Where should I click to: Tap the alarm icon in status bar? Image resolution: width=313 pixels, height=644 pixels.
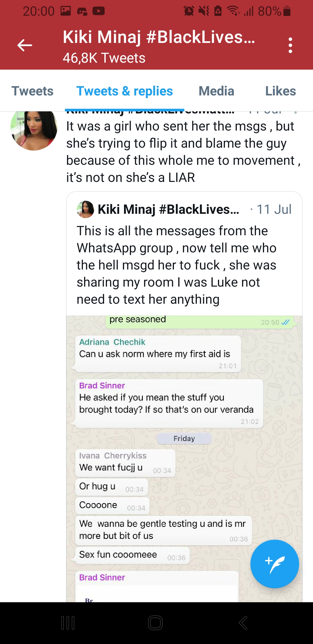189,11
